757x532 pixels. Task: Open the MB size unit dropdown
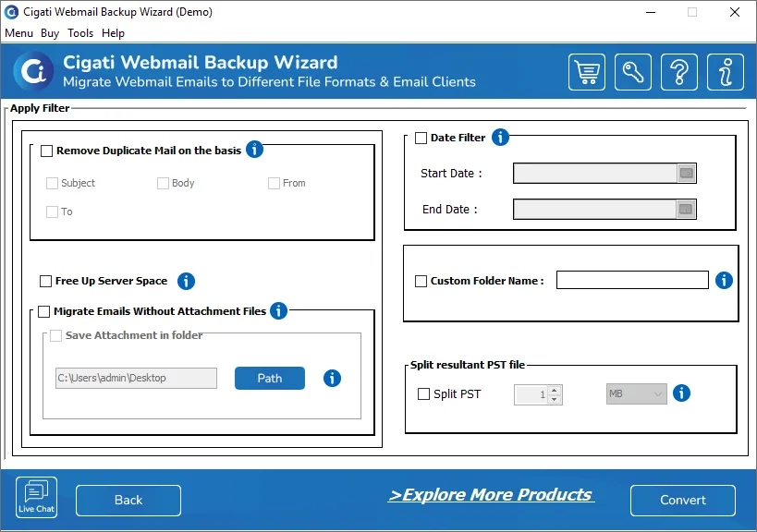(x=636, y=394)
